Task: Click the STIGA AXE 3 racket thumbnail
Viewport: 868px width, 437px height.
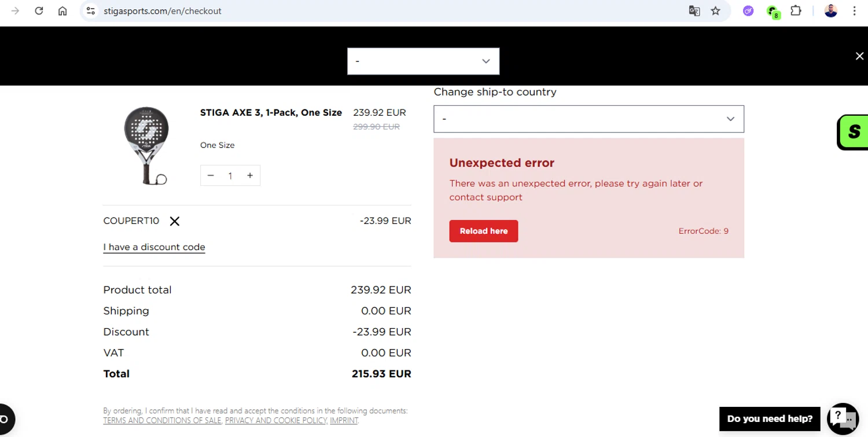Action: pos(146,146)
